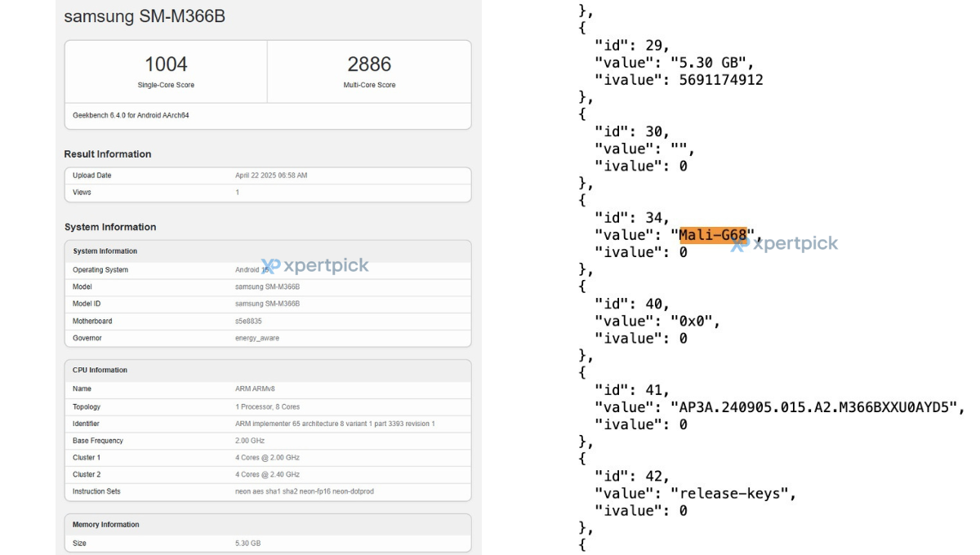
Task: Click the highlighted Mali-G68 value
Action: click(713, 235)
